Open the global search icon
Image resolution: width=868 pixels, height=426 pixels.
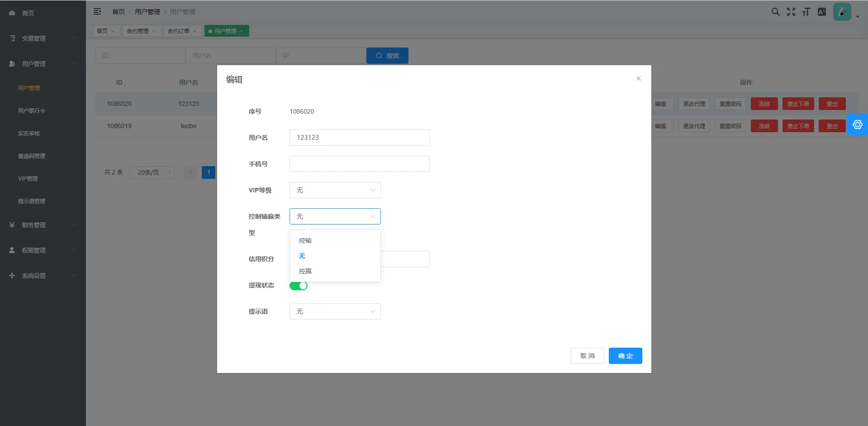pyautogui.click(x=775, y=12)
